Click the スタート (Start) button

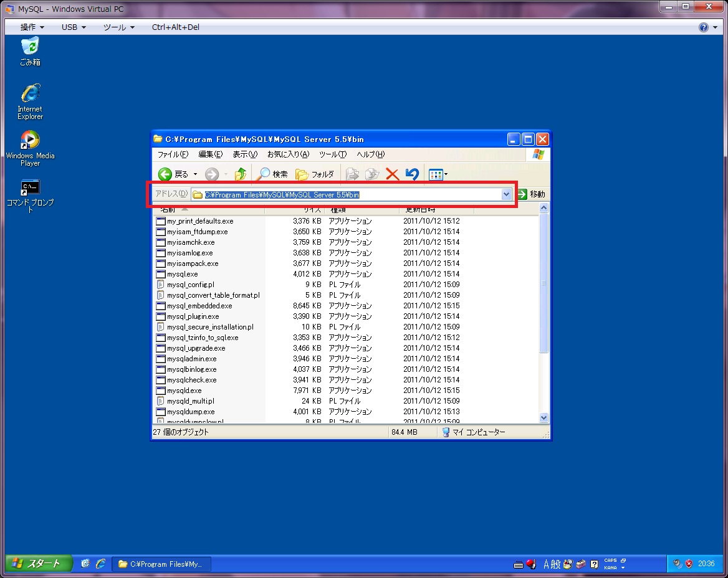39,564
